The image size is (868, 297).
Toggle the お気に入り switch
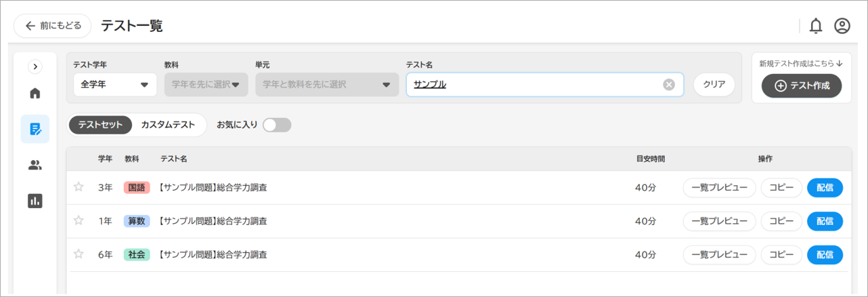[277, 125]
